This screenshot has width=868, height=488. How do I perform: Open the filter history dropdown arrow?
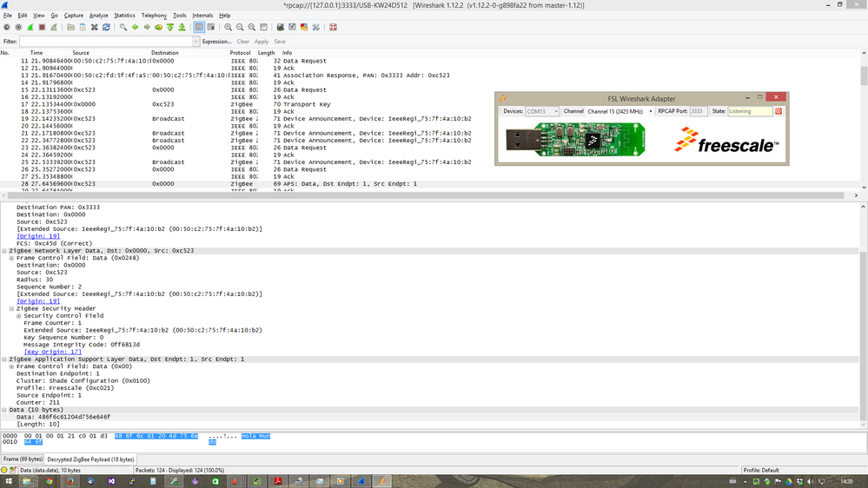coord(196,42)
